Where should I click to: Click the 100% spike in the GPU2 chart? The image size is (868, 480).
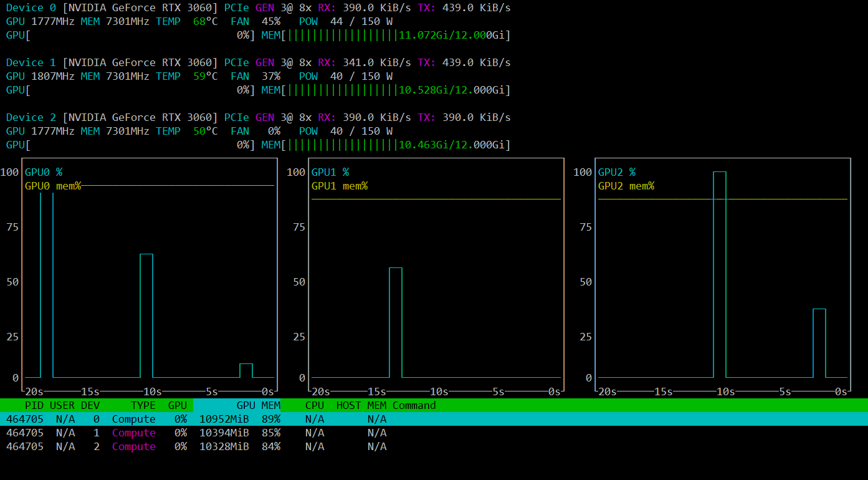coord(720,274)
